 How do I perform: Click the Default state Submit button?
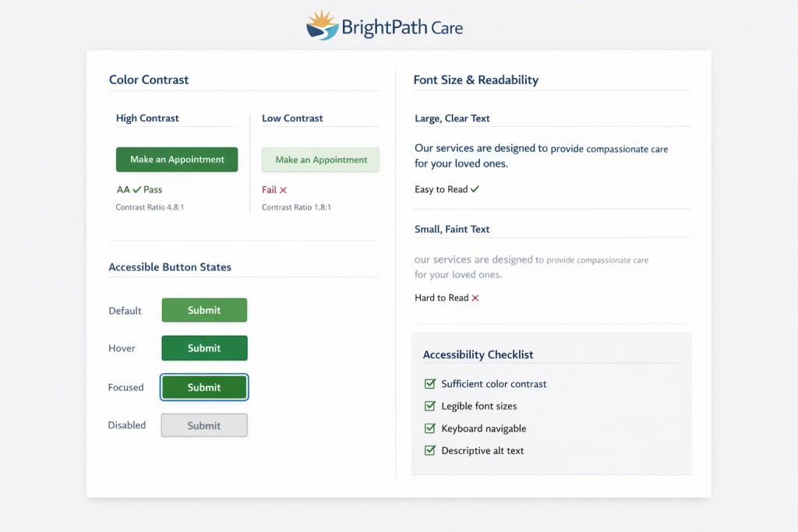point(204,310)
